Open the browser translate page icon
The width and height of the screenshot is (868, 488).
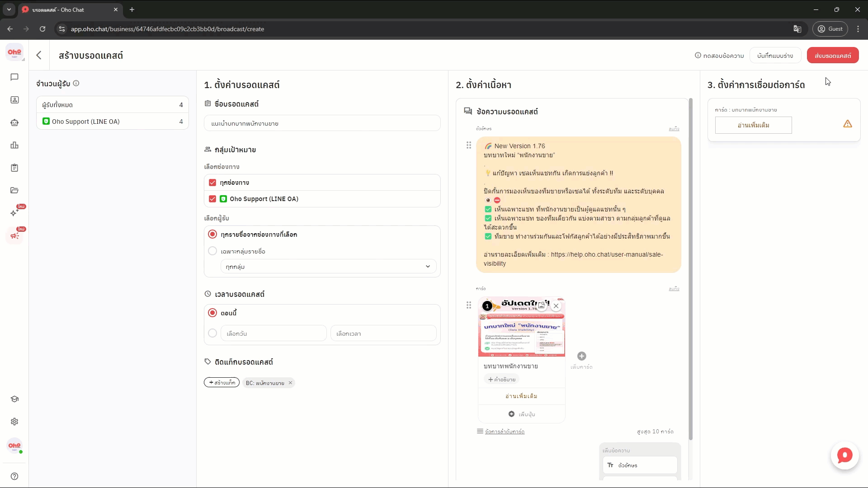[x=797, y=29]
